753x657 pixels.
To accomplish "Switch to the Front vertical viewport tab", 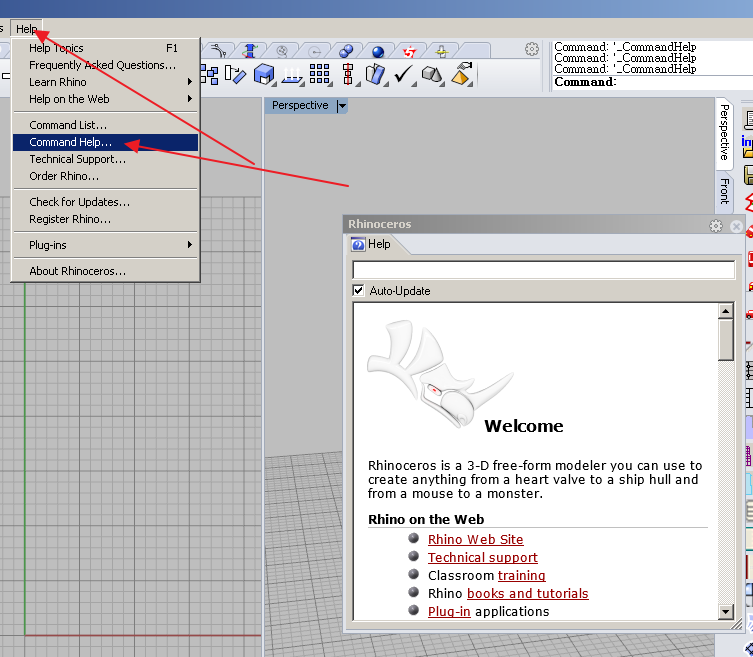I will pyautogui.click(x=725, y=191).
